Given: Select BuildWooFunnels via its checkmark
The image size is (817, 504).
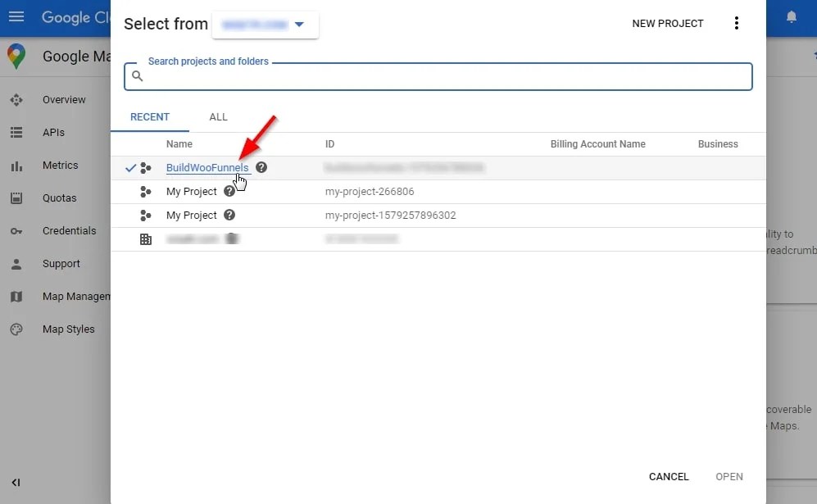Looking at the screenshot, I should click(x=130, y=167).
